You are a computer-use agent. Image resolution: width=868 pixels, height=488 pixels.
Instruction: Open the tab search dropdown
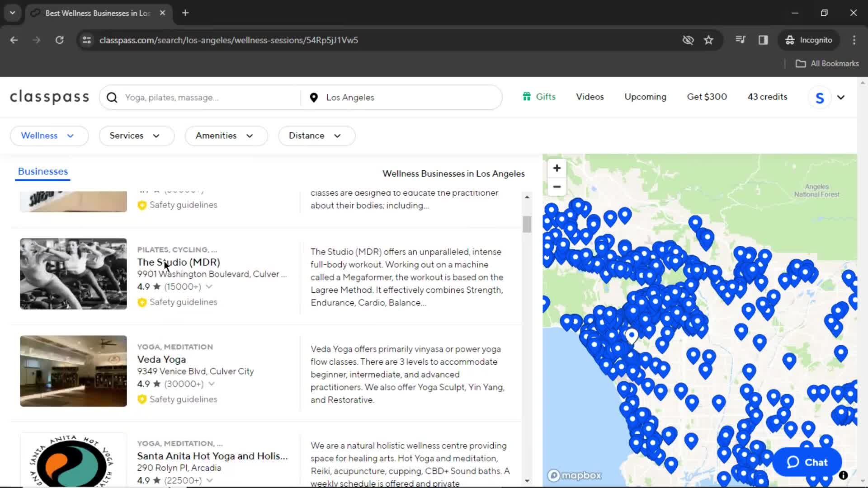point(13,13)
